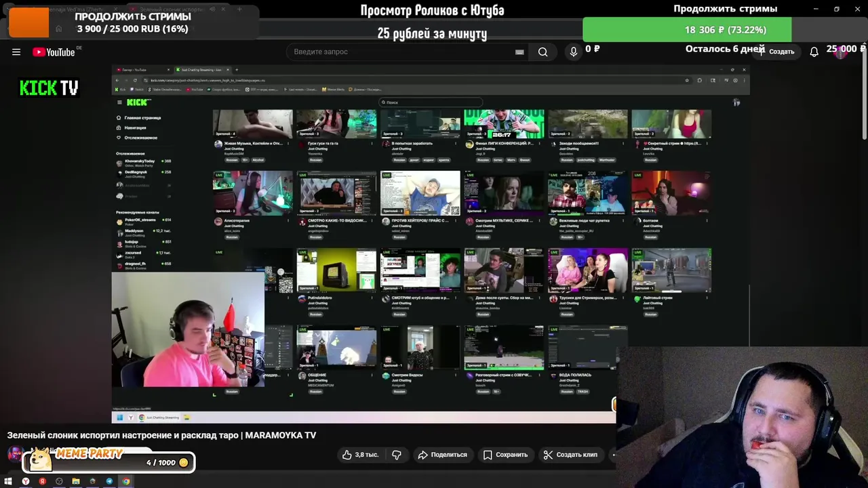Bookmark star in video browser address bar

pos(687,80)
